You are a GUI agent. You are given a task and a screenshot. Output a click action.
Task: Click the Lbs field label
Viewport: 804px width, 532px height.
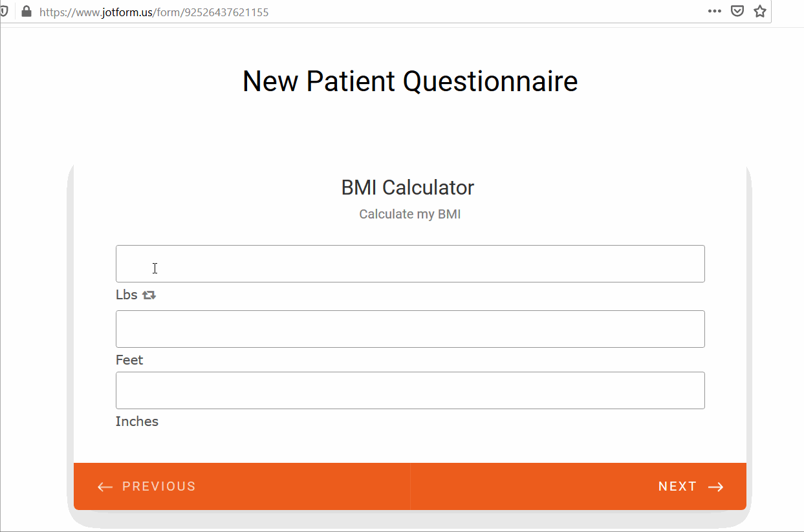[125, 294]
